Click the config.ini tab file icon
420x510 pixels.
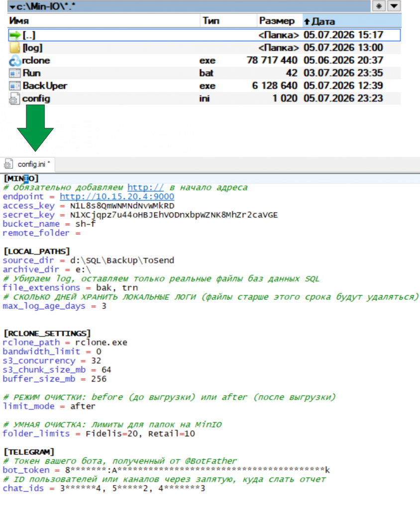(8, 164)
